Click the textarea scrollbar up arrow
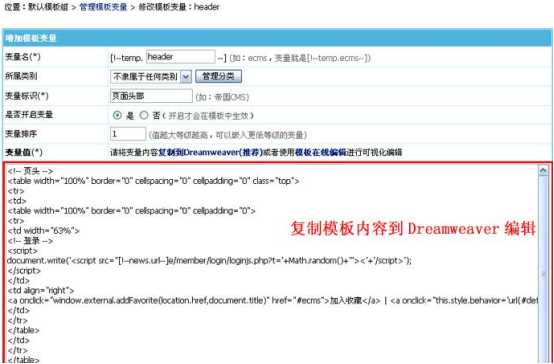The image size is (554, 364). [x=543, y=170]
